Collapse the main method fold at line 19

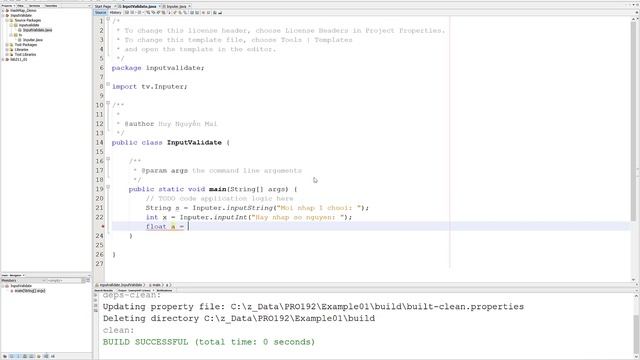(x=108, y=187)
